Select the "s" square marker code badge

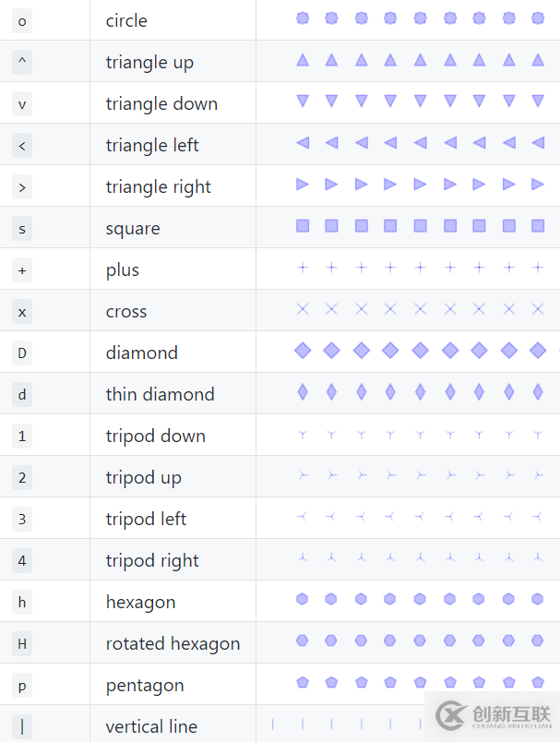pyautogui.click(x=22, y=229)
